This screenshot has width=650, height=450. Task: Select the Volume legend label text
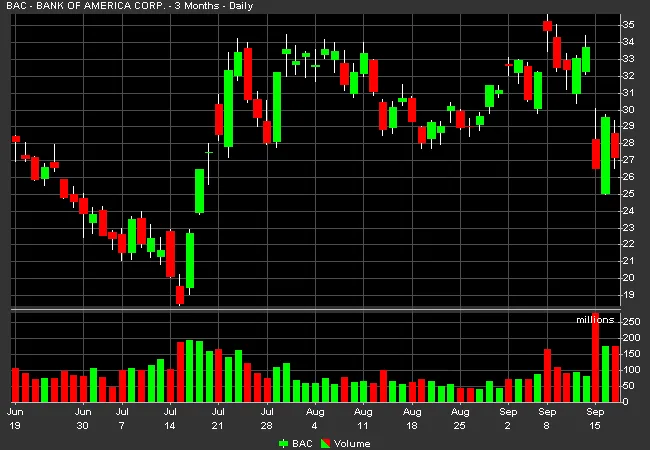tap(352, 443)
